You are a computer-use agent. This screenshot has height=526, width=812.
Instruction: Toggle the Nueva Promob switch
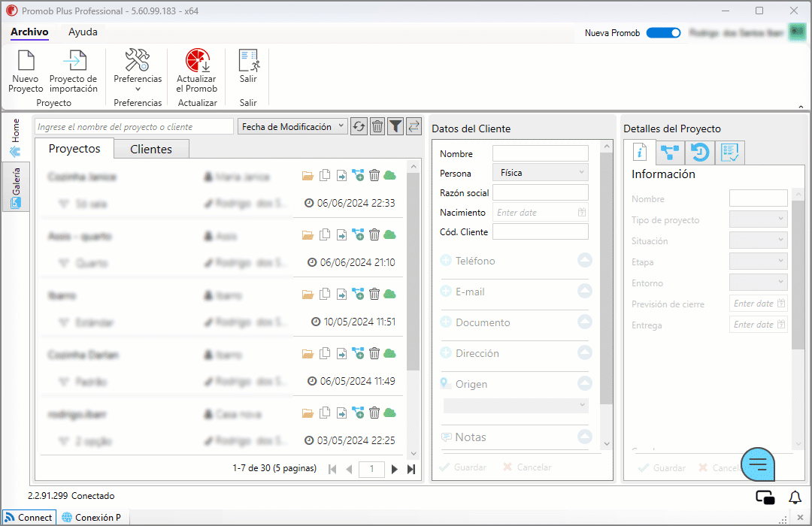pos(663,32)
